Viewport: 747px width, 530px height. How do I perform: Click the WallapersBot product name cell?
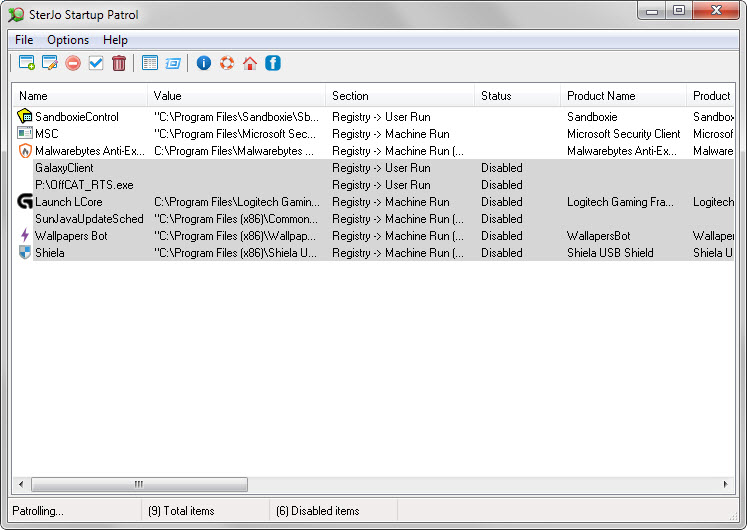[598, 236]
